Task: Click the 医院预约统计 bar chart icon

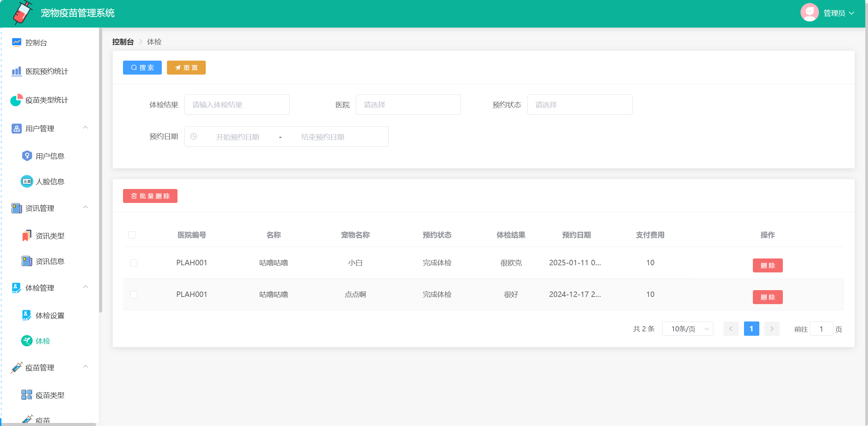Action: 16,71
